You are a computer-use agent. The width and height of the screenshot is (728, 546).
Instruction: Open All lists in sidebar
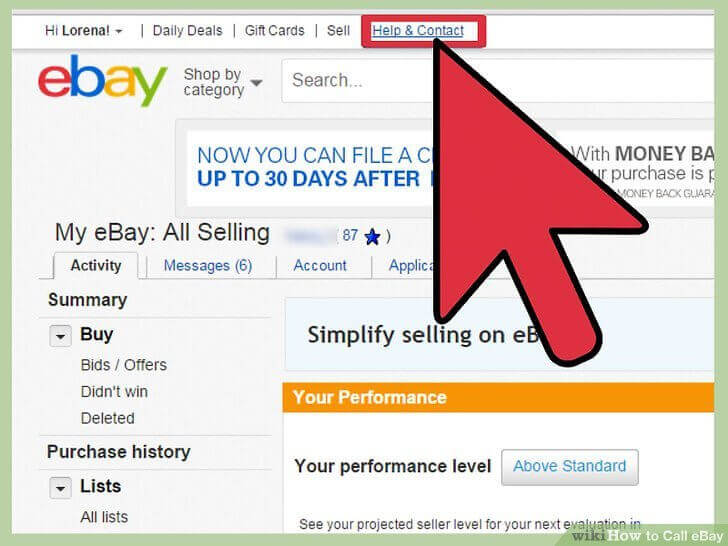pyautogui.click(x=104, y=517)
